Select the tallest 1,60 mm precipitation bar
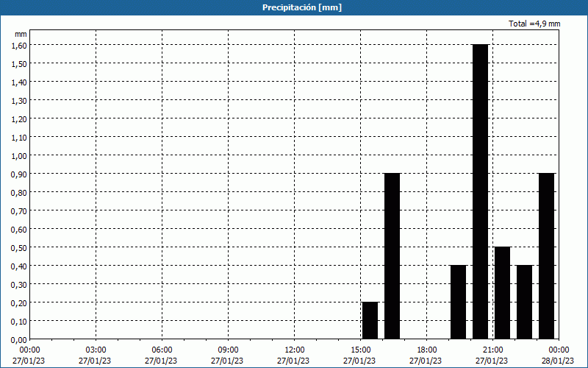Image resolution: width=588 pixels, height=368 pixels. click(481, 191)
